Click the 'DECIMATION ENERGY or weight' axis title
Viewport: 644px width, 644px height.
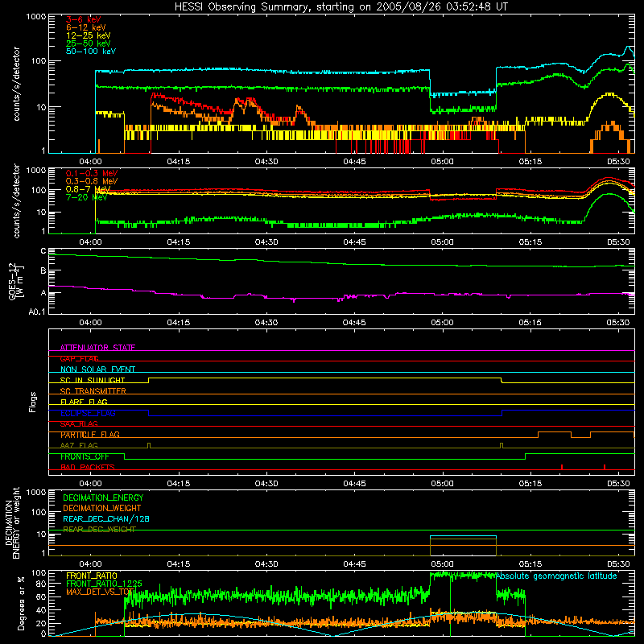pos(12,522)
